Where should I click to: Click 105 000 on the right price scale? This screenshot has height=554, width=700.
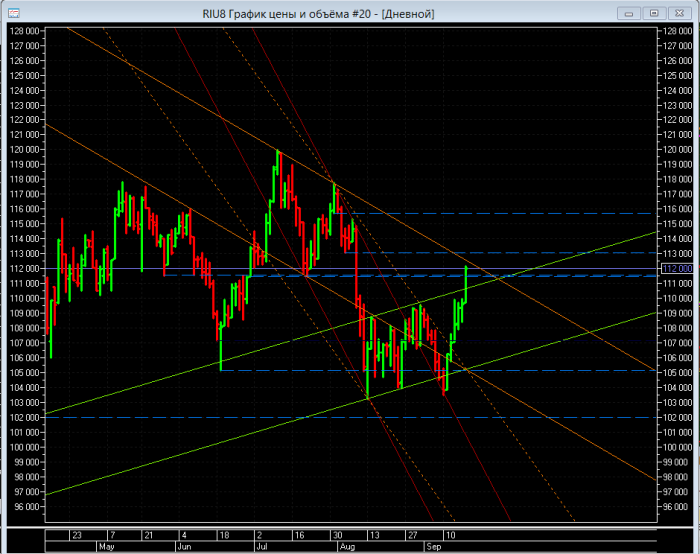678,373
